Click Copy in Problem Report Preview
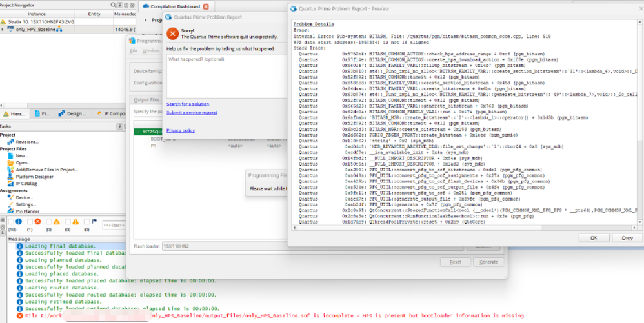Viewport: 644px width, 323px height. click(x=627, y=238)
